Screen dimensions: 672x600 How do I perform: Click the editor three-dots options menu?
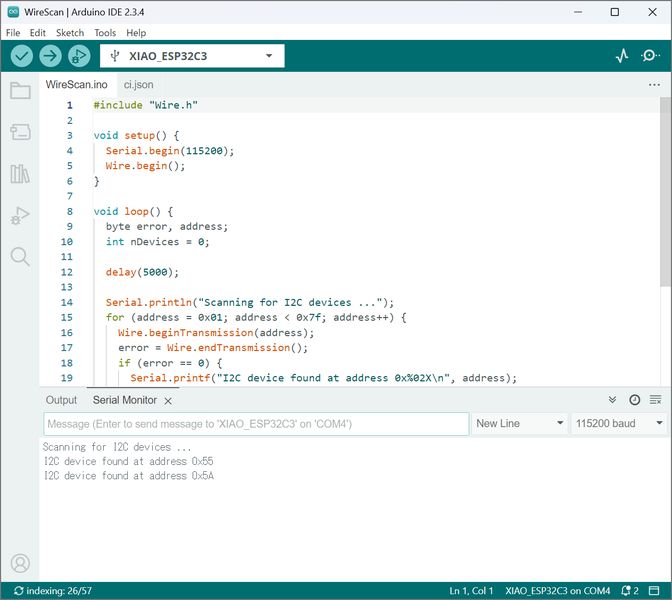click(654, 85)
